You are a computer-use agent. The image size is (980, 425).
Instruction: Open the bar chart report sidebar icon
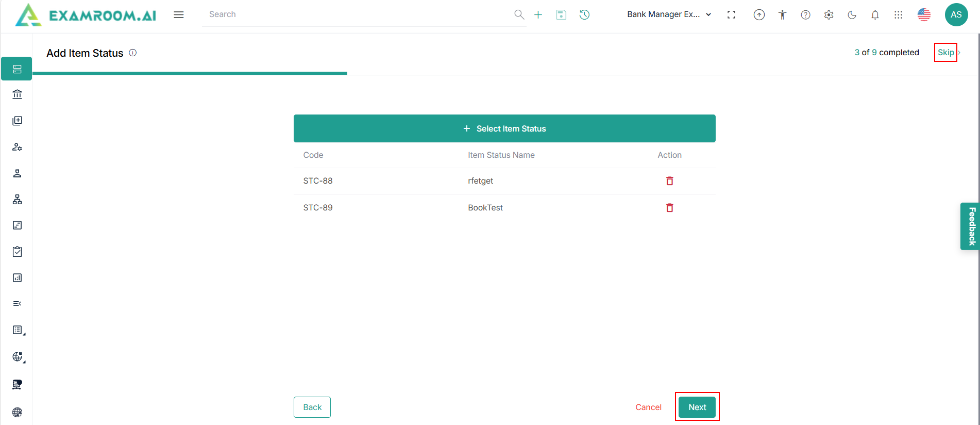click(17, 278)
